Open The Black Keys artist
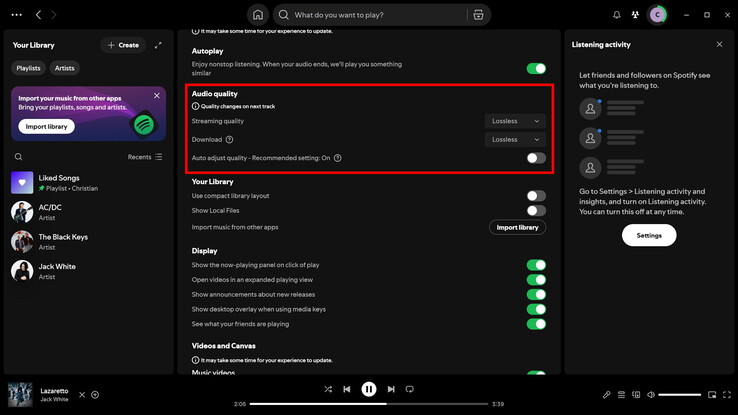 pos(88,241)
